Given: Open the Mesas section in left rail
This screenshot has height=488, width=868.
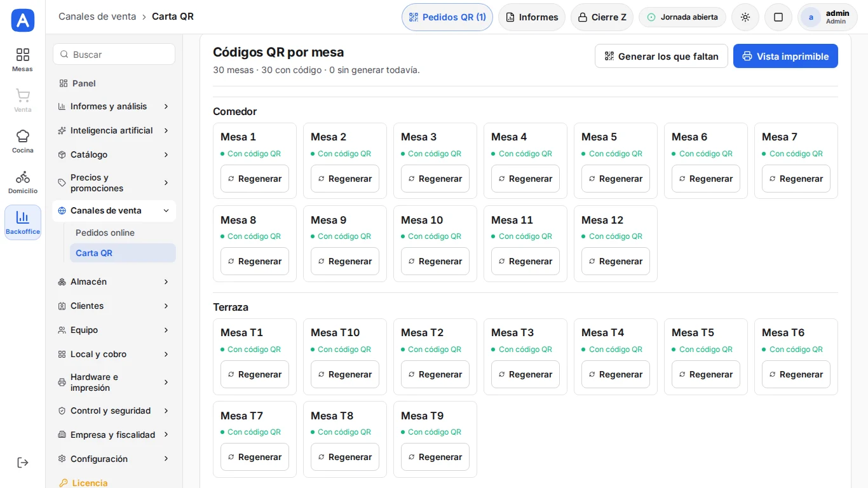Looking at the screenshot, I should click(x=23, y=60).
